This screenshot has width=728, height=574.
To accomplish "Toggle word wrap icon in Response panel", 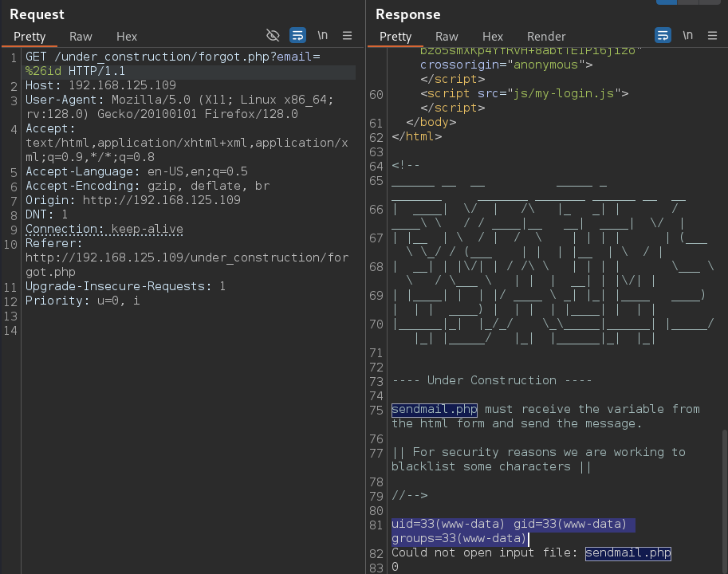I will (663, 35).
